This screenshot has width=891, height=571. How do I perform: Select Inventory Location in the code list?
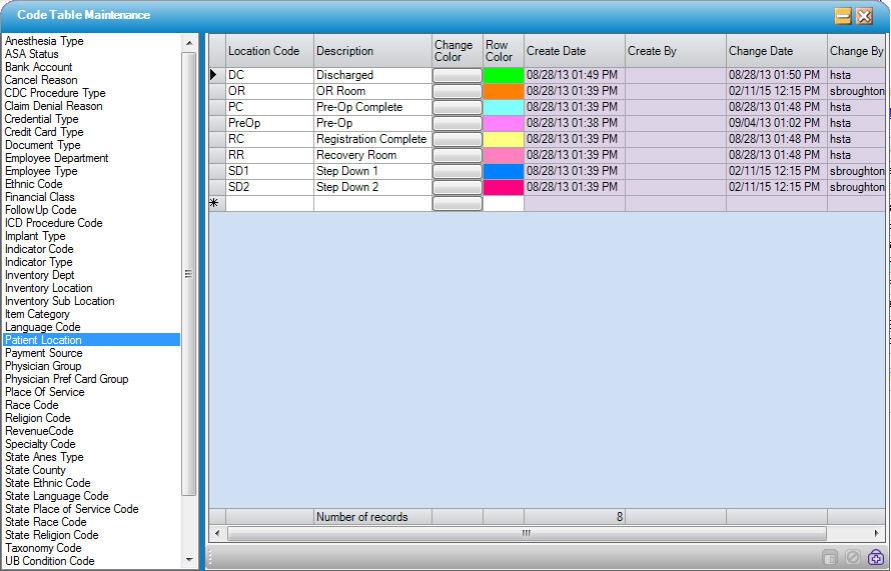tap(49, 288)
